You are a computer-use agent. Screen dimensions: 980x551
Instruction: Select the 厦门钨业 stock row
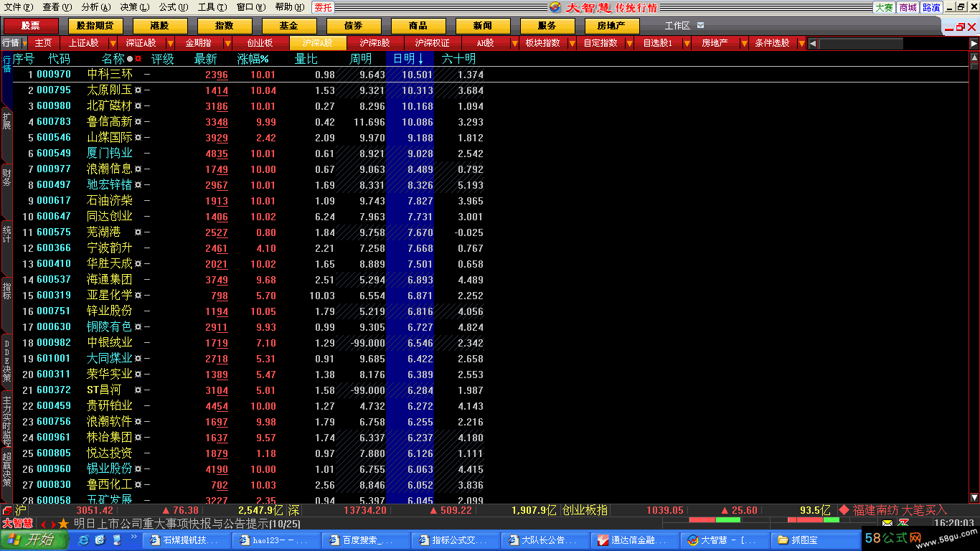click(x=490, y=154)
